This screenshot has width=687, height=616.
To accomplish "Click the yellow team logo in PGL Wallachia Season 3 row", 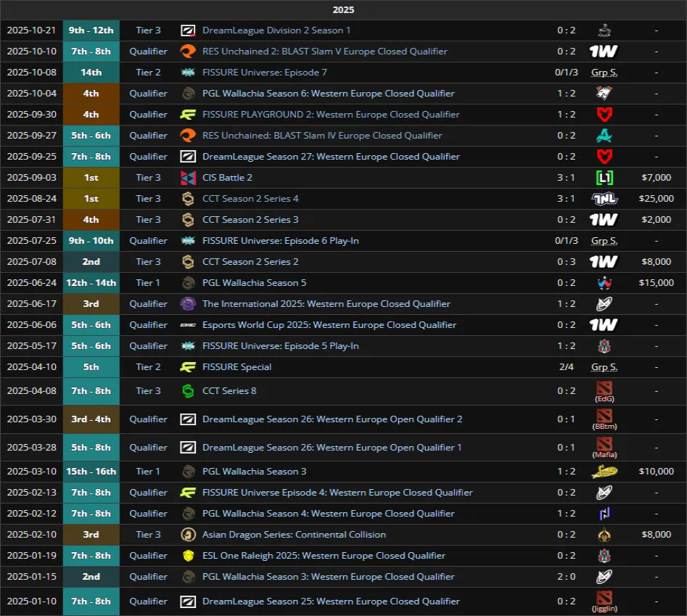I will coord(604,472).
